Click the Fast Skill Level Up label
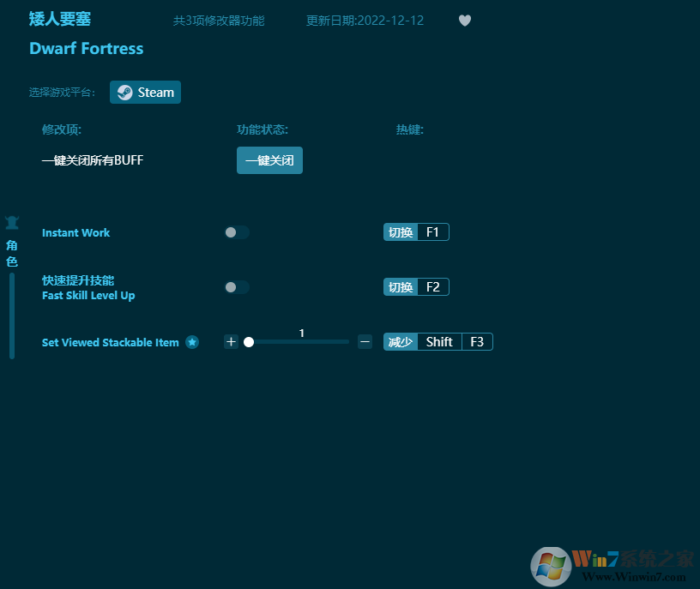The image size is (700, 589). coord(88,296)
